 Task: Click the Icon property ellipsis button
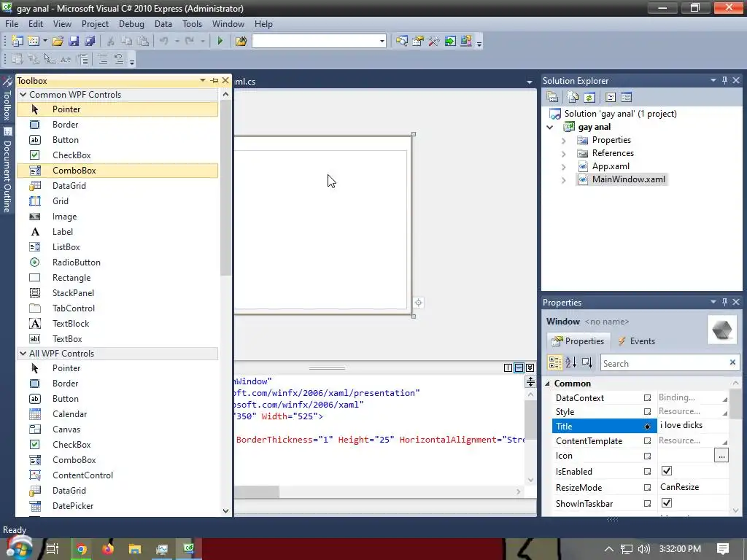coord(721,456)
